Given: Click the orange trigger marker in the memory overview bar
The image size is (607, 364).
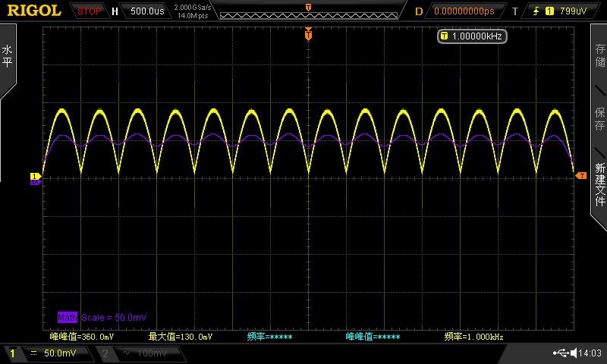Looking at the screenshot, I should (x=308, y=8).
